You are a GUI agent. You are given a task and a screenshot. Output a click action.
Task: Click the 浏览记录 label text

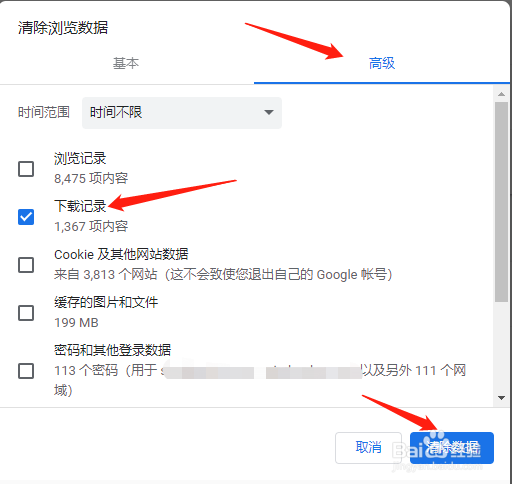80,158
